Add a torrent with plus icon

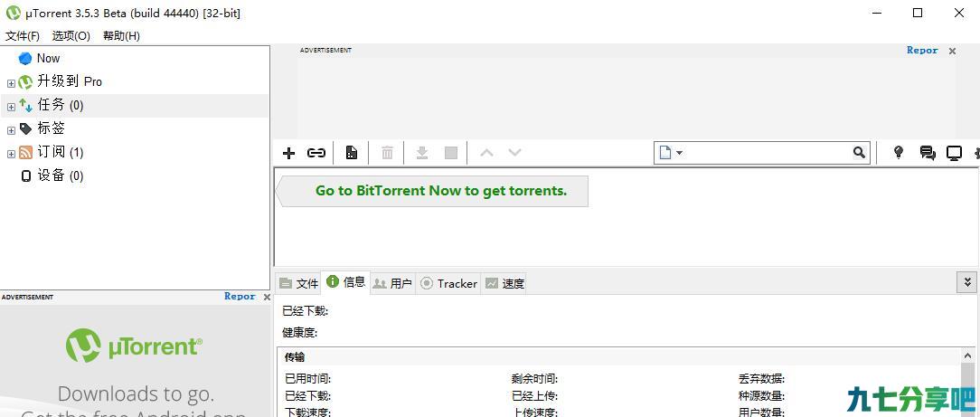(x=288, y=153)
